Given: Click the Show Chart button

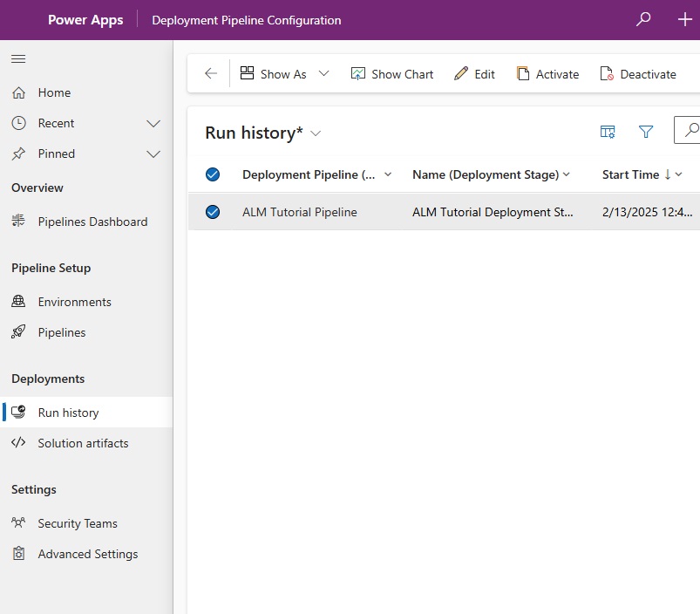Looking at the screenshot, I should (x=392, y=73).
